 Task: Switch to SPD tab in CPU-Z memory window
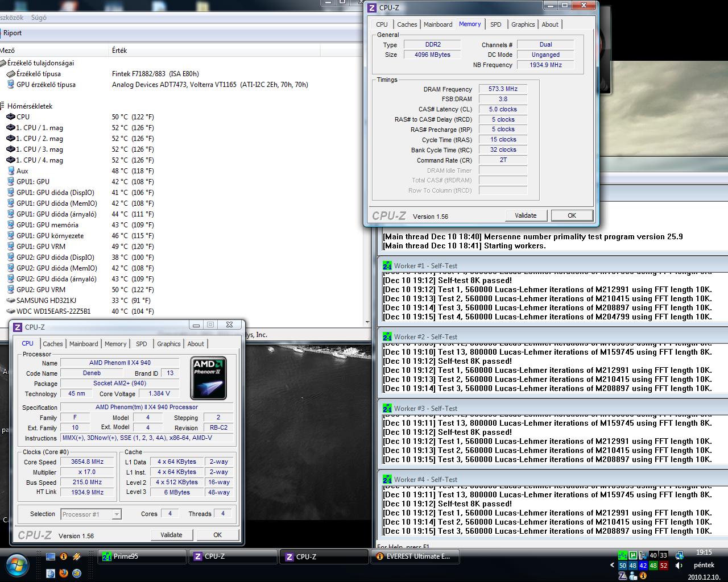point(496,24)
